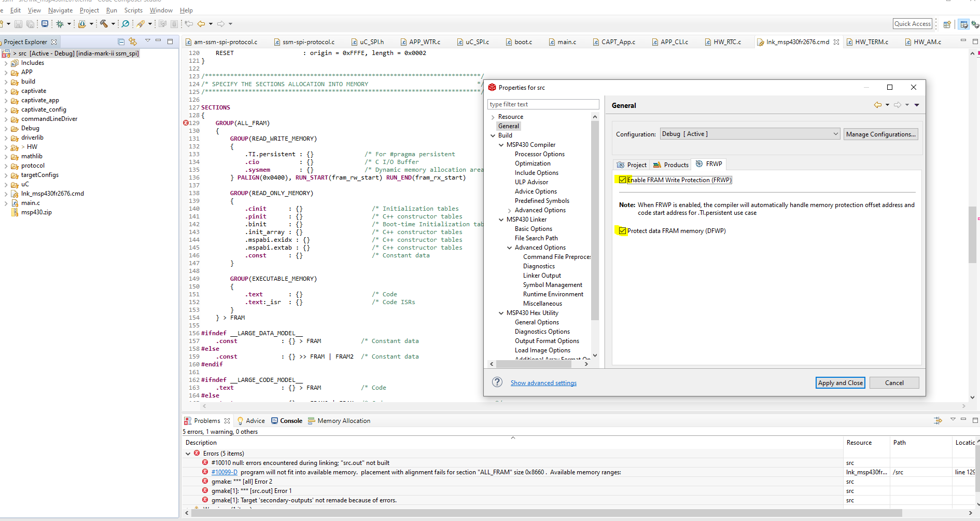Viewport: 980px width, 521px height.
Task: Switch to the Products tab
Action: (x=671, y=164)
